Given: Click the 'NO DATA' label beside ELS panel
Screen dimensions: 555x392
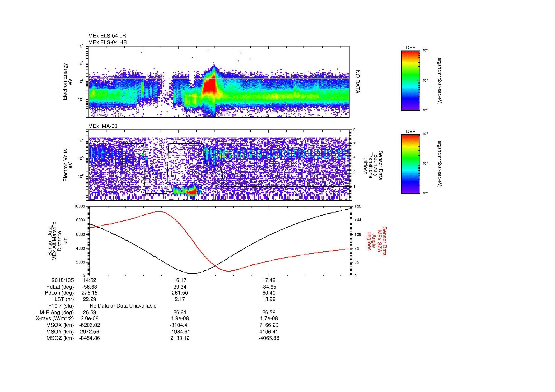Looking at the screenshot, I should [x=358, y=82].
